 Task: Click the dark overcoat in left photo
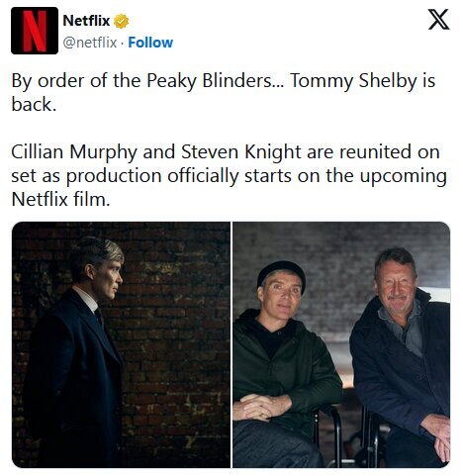pyautogui.click(x=72, y=379)
